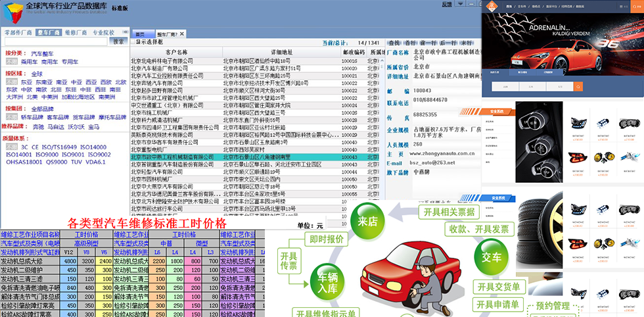This screenshot has height=317, width=644.
Task: Go to the next record with 后一行
Action: (x=448, y=43)
